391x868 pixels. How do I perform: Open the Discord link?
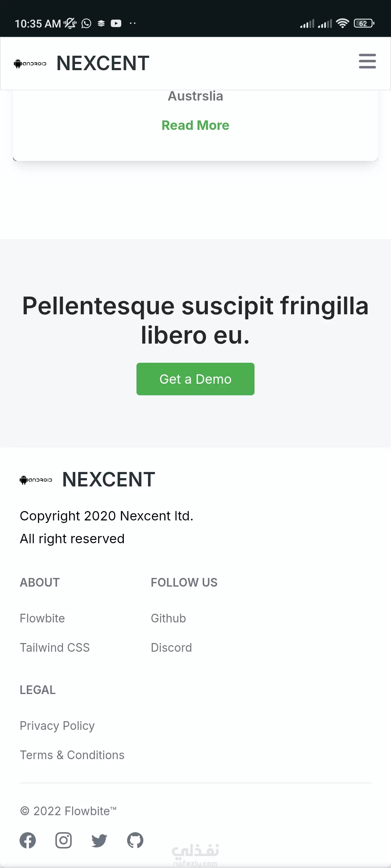[x=171, y=648]
